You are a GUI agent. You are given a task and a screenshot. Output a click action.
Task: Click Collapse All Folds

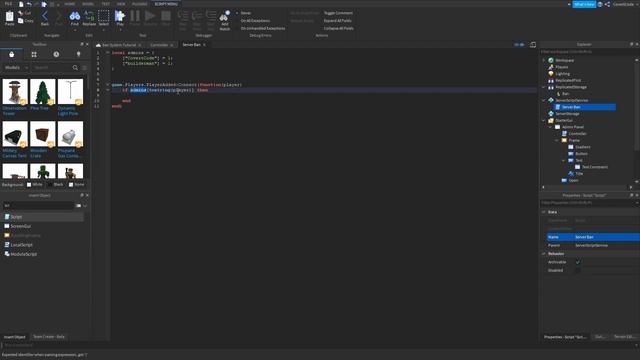339,28
